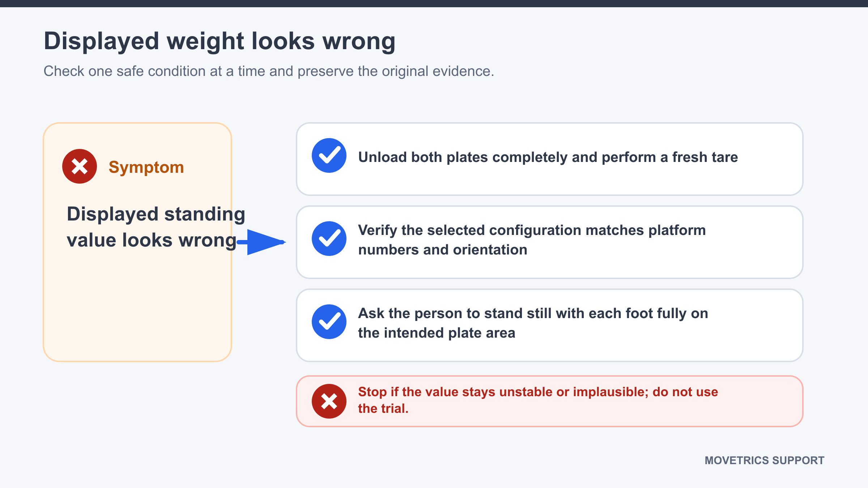Click the red X icon beside Symptom
The height and width of the screenshot is (488, 868).
tap(80, 166)
